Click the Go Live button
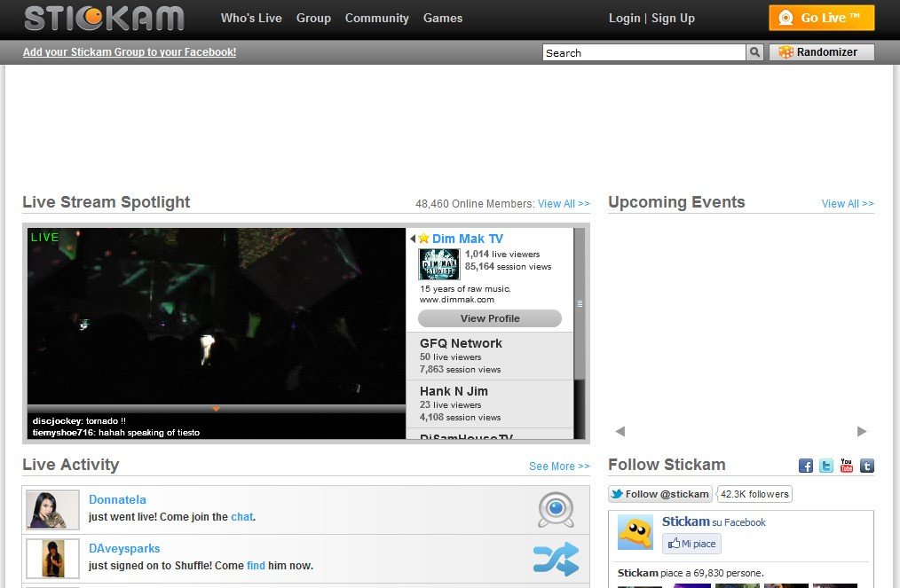 coord(821,18)
